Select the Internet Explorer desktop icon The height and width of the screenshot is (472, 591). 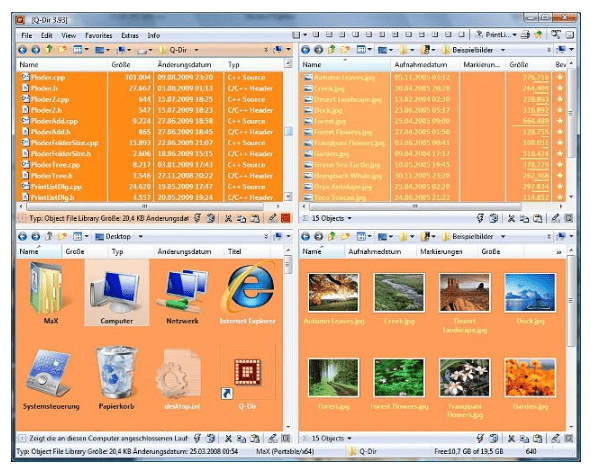click(248, 294)
